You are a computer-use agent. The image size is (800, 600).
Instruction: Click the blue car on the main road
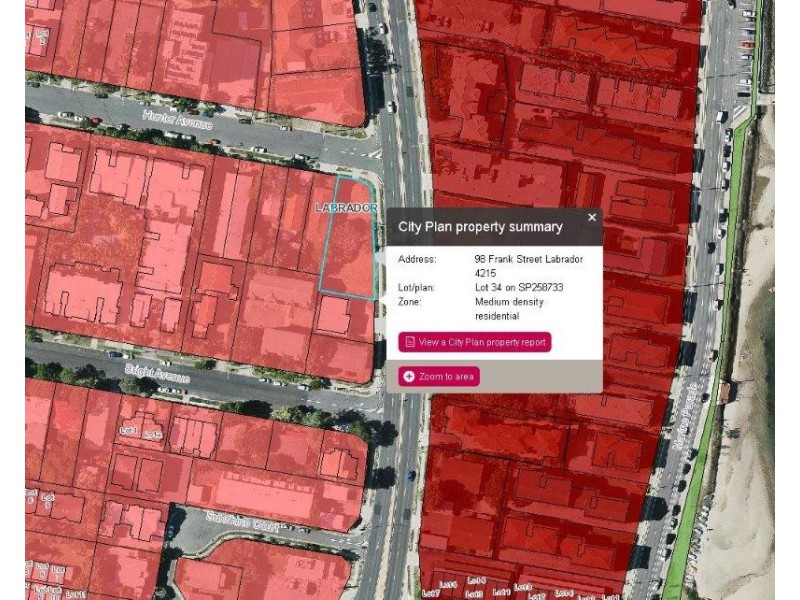click(x=411, y=476)
